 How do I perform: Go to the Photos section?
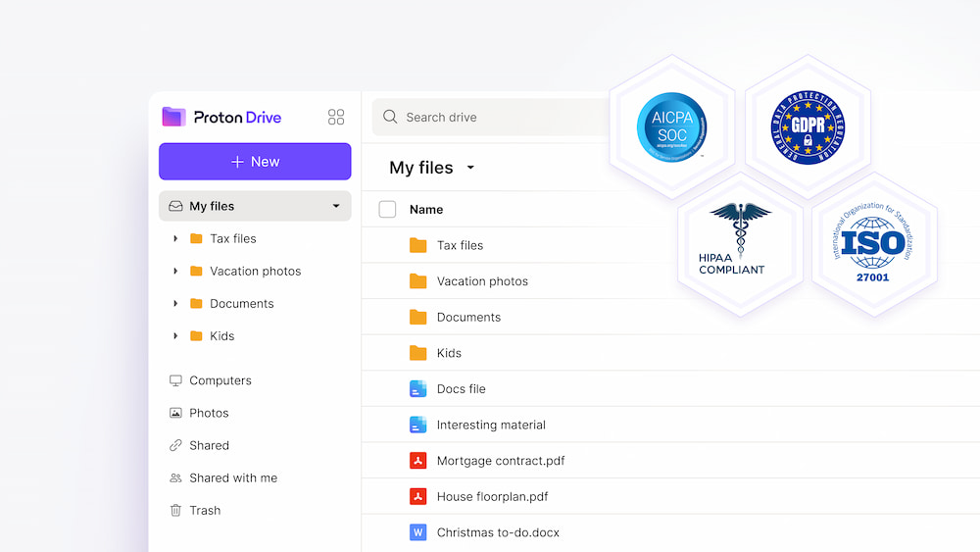point(209,413)
